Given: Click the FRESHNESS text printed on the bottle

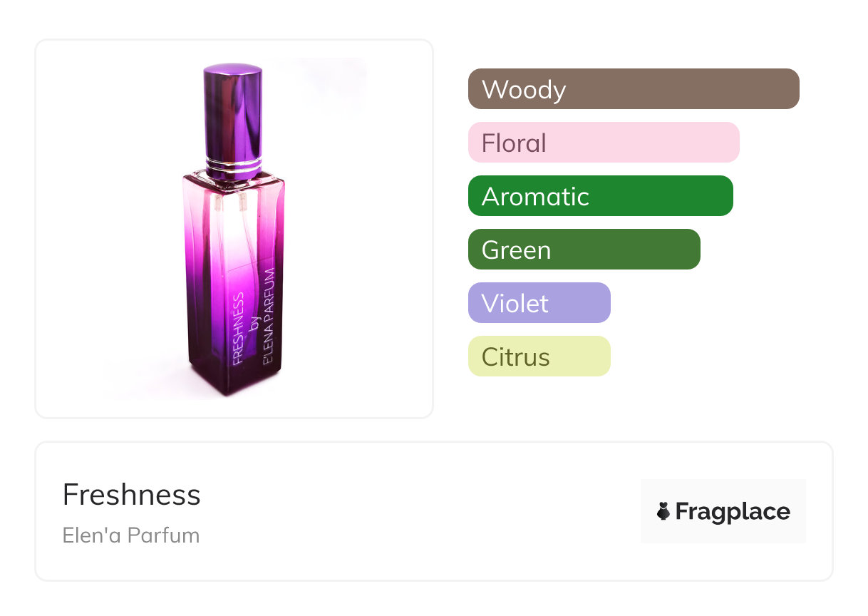Looking at the screenshot, I should (239, 328).
